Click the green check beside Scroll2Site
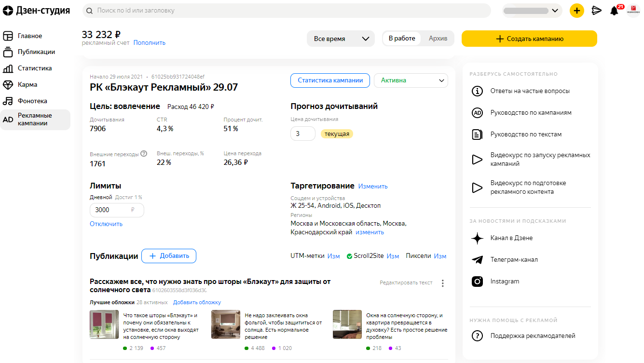644x363 pixels. click(x=350, y=256)
